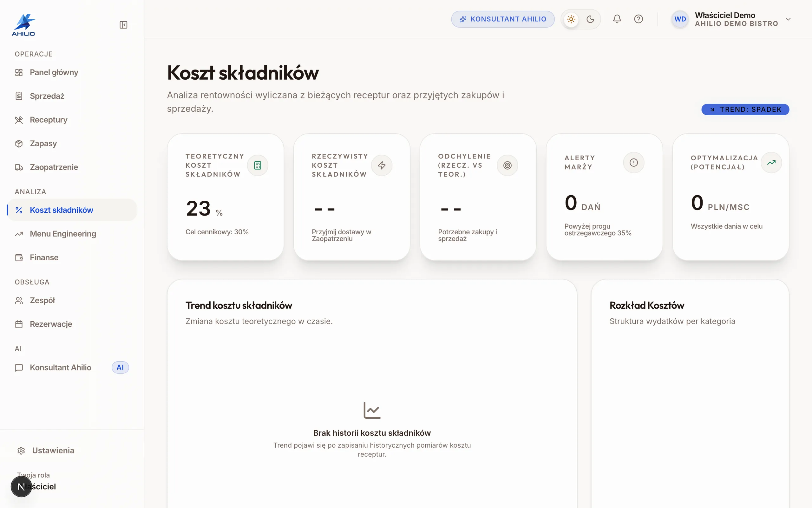Switch to light theme with sun icon
The image size is (812, 508).
(x=571, y=19)
